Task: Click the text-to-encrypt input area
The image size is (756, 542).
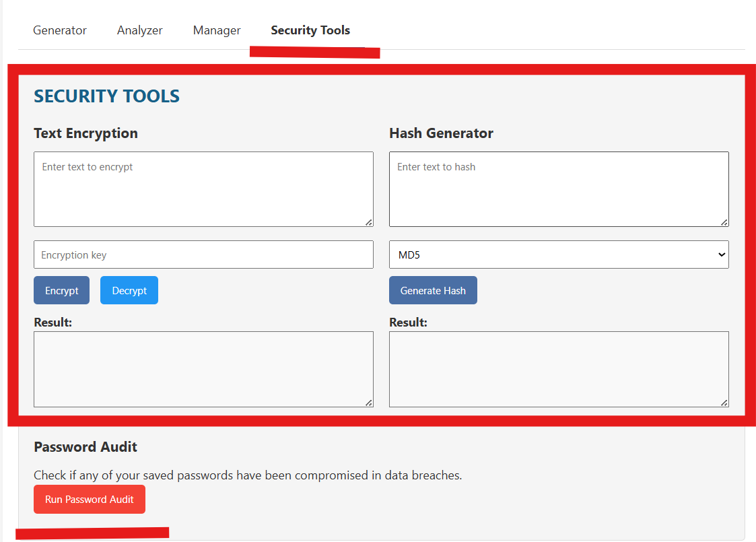Action: pos(203,189)
